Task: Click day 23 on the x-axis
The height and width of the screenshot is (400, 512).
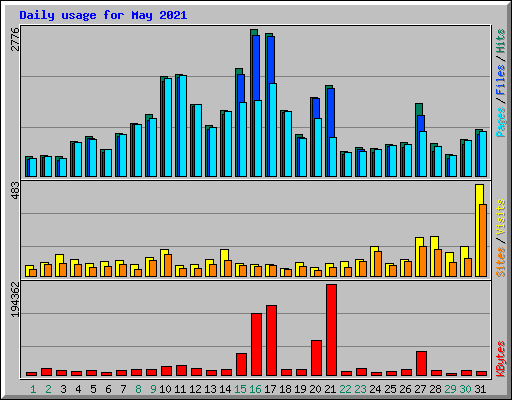Action: [360, 389]
